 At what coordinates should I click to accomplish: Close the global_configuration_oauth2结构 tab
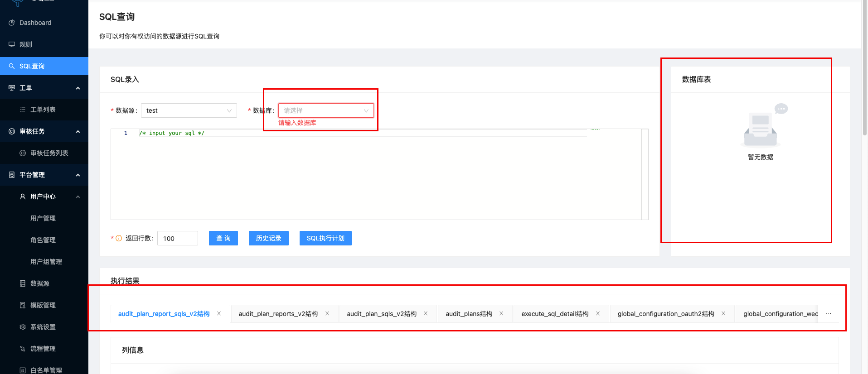[723, 313]
